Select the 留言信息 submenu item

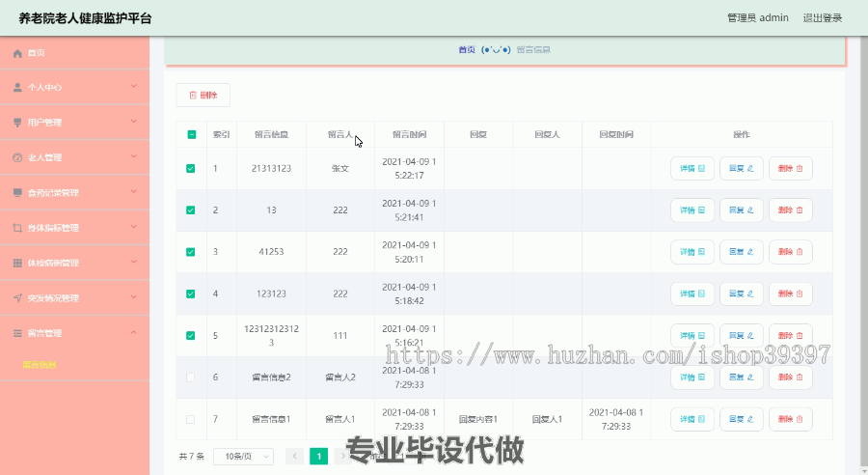tap(40, 365)
